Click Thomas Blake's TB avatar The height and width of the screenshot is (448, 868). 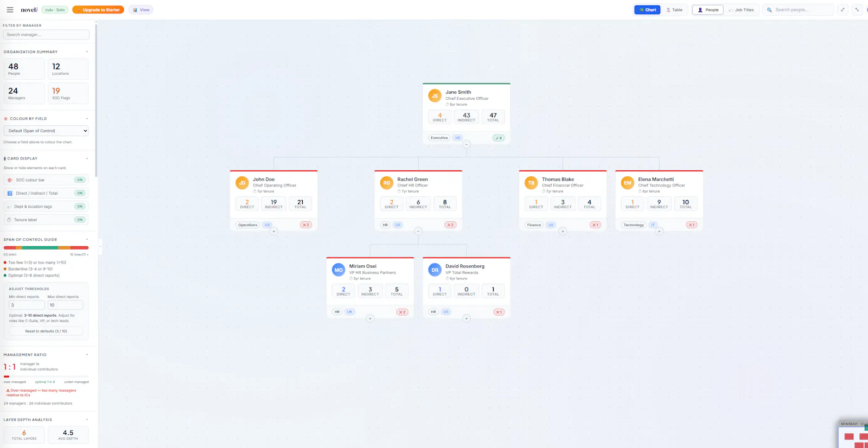click(x=531, y=183)
